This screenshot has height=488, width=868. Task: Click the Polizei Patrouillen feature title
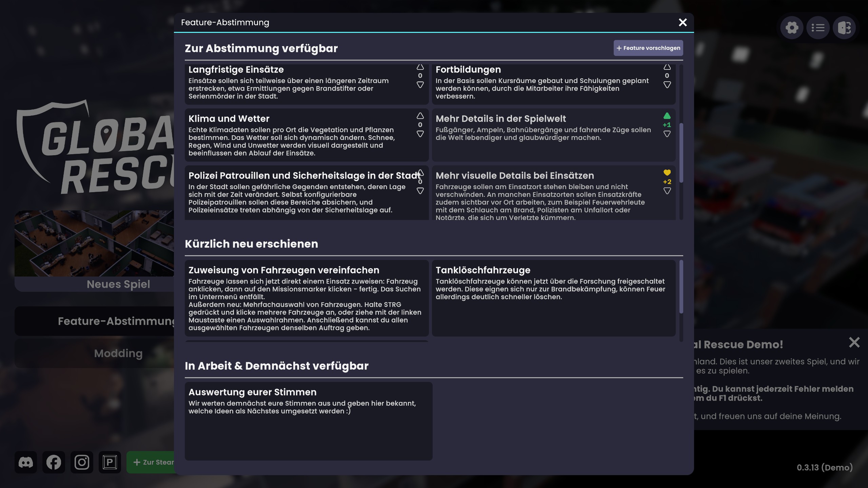304,176
